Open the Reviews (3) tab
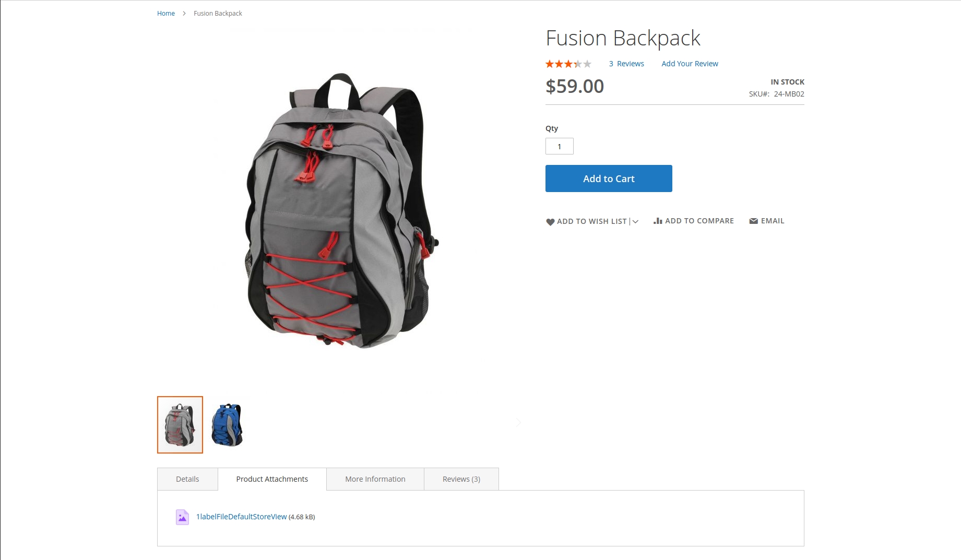The width and height of the screenshot is (961, 560). click(x=461, y=479)
